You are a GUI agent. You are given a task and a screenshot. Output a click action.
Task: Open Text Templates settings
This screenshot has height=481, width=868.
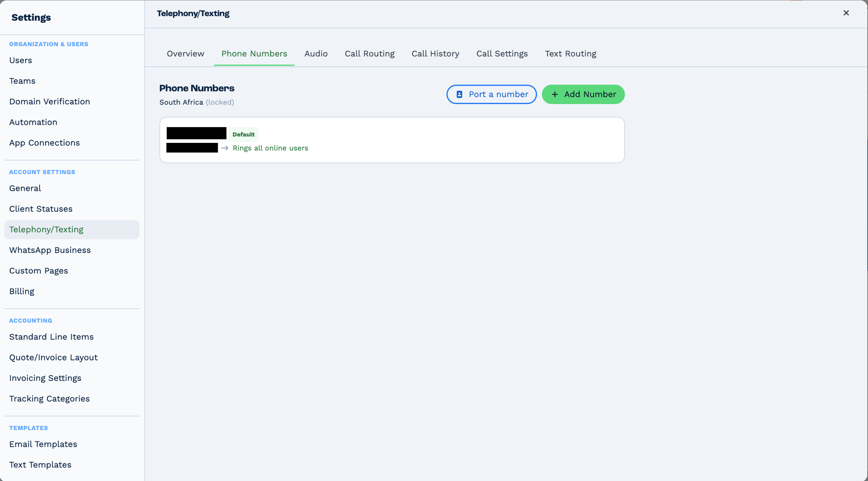72,465
